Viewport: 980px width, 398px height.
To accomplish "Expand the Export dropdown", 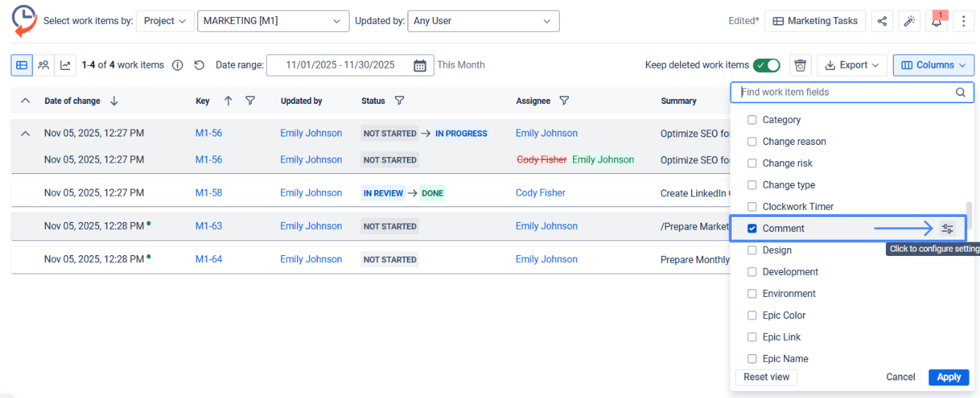I will (x=852, y=65).
